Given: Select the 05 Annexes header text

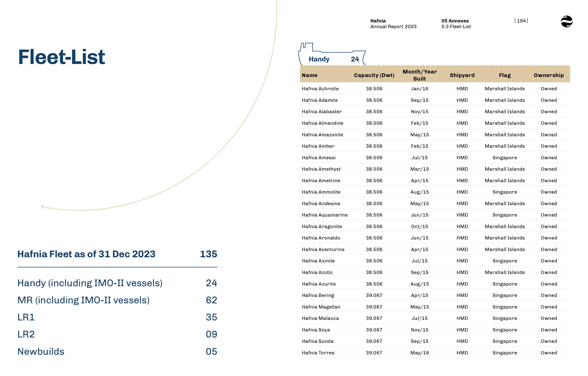Looking at the screenshot, I should tap(455, 21).
